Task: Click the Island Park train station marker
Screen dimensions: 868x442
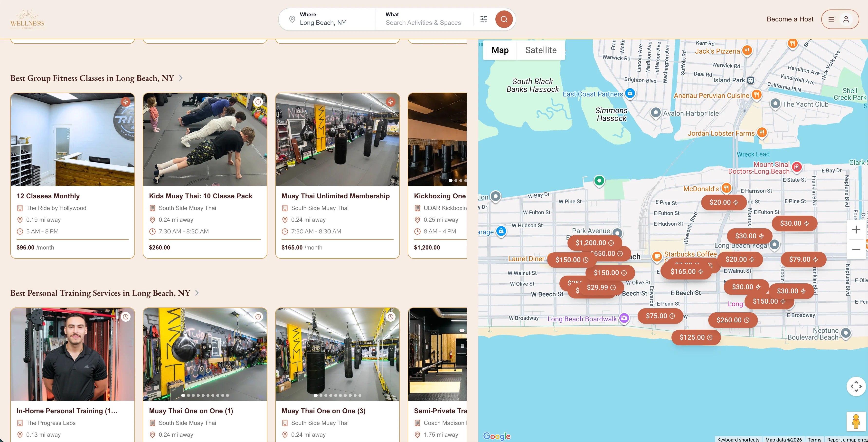Action: pos(750,80)
